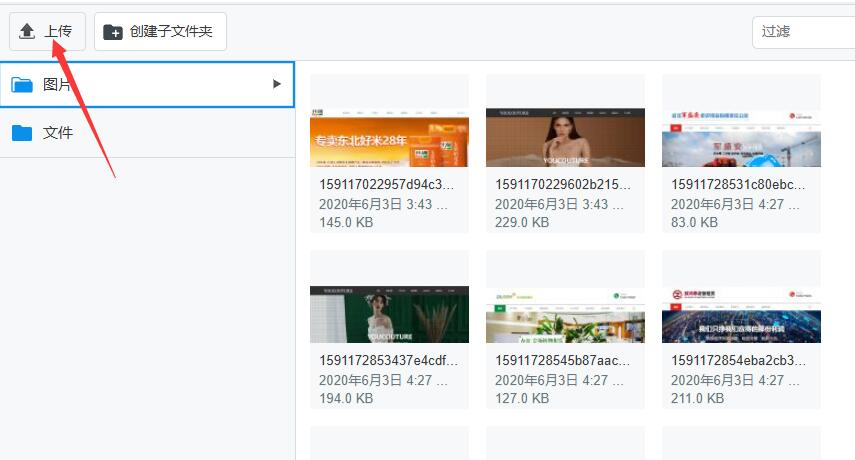Image resolution: width=855 pixels, height=460 pixels.
Task: Select the construction crane thumbnail
Action: pyautogui.click(x=741, y=137)
